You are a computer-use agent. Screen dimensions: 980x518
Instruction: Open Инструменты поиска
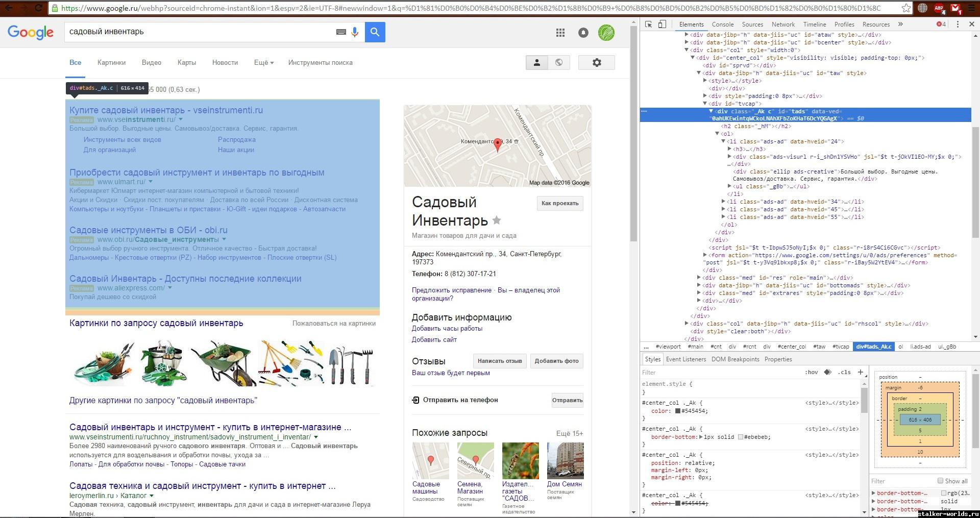320,63
